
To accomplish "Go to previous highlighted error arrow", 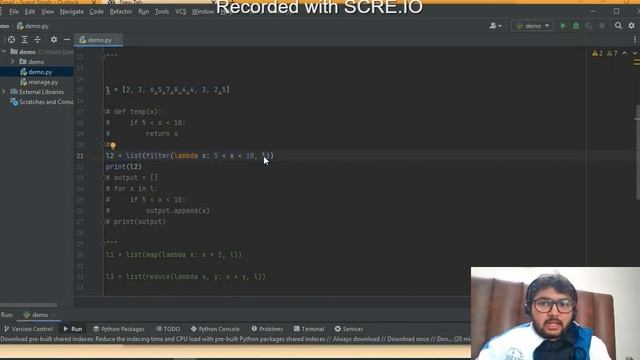I will tap(624, 53).
